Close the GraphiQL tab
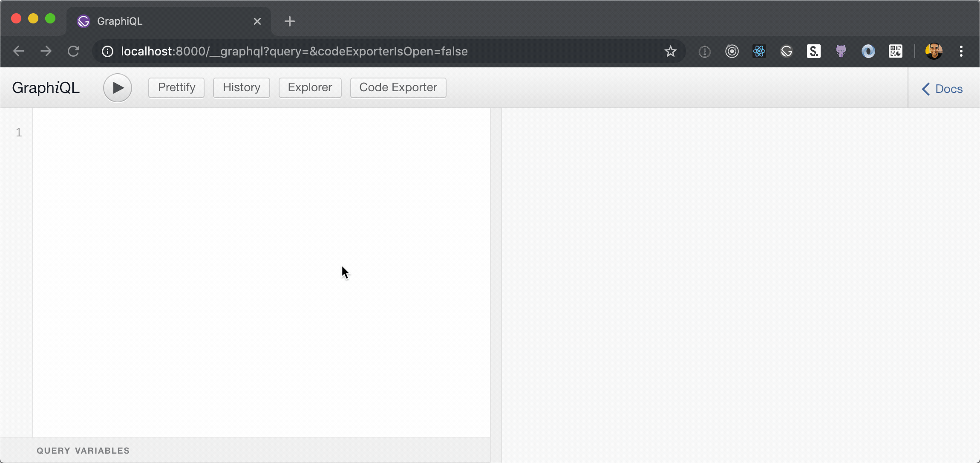This screenshot has width=980, height=463. (257, 21)
